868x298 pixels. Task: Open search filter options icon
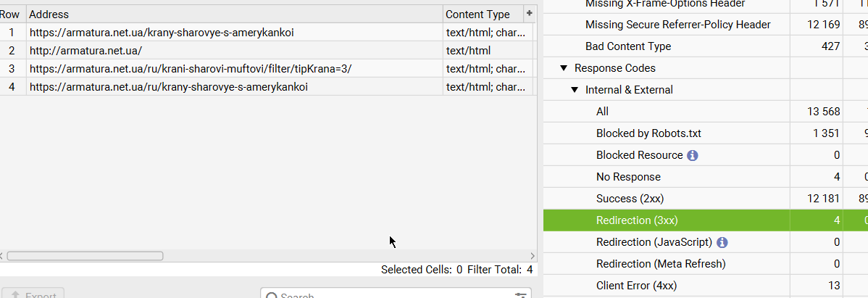(x=521, y=296)
